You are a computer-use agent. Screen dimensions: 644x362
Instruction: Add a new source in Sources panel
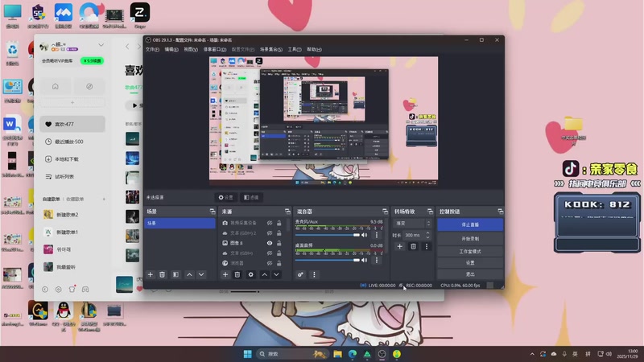(225, 274)
